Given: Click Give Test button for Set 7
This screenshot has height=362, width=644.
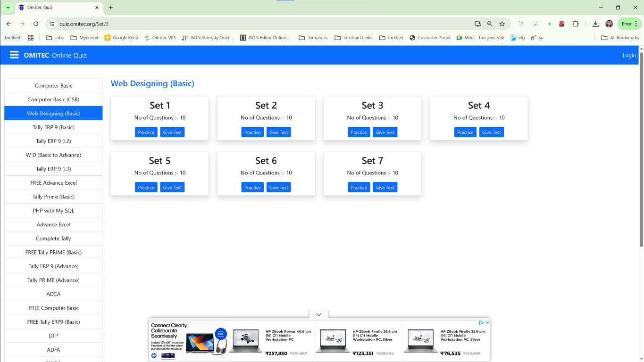Looking at the screenshot, I should pyautogui.click(x=385, y=188).
